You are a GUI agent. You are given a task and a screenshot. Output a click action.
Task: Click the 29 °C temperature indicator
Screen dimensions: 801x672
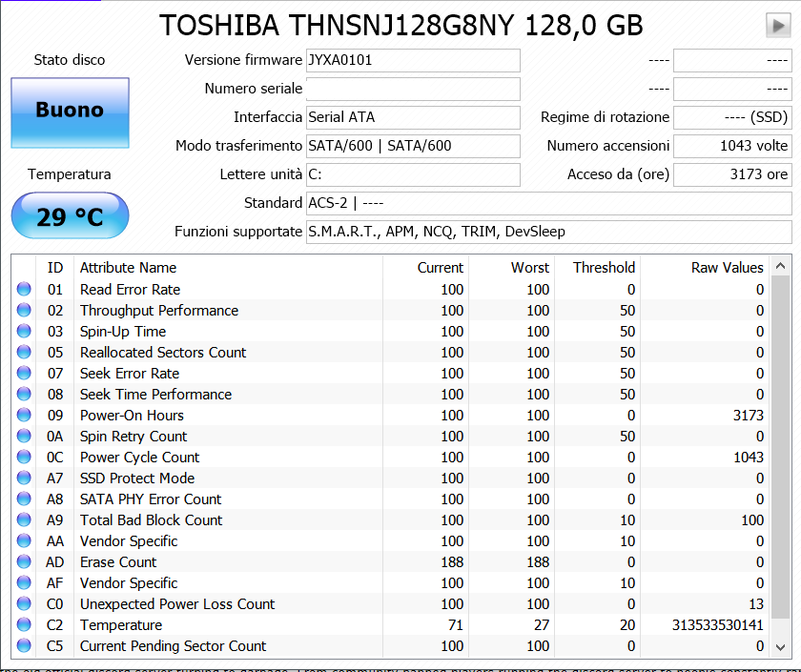[x=70, y=215]
